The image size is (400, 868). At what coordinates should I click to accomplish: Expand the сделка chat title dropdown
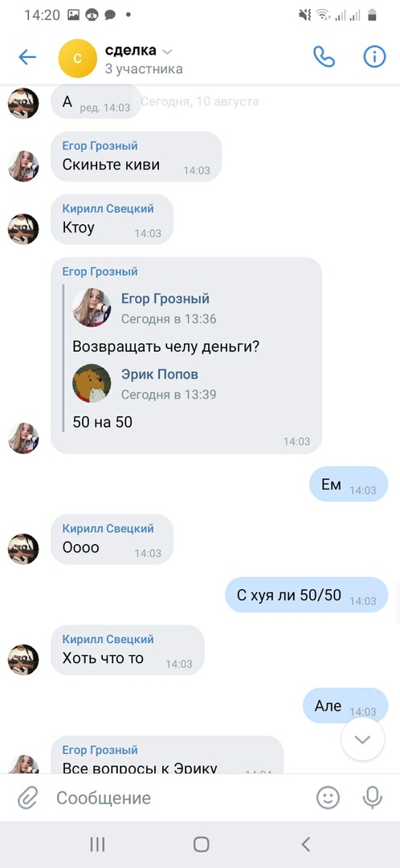[168, 51]
